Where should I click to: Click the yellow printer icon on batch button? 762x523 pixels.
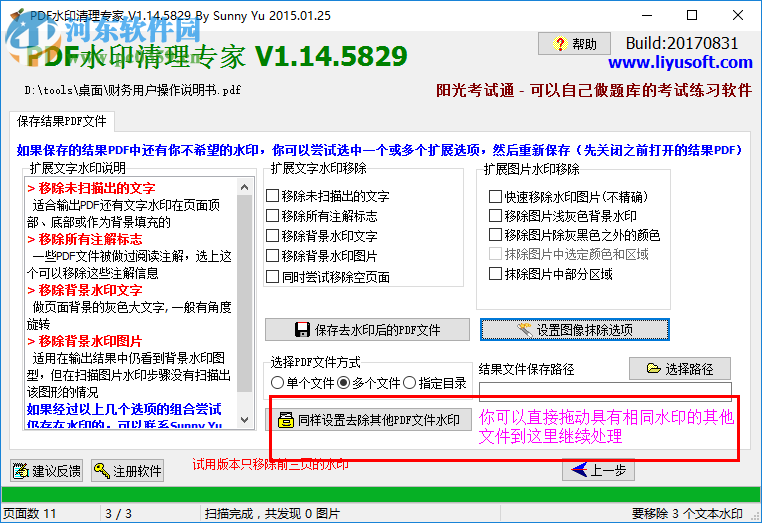tap(286, 419)
